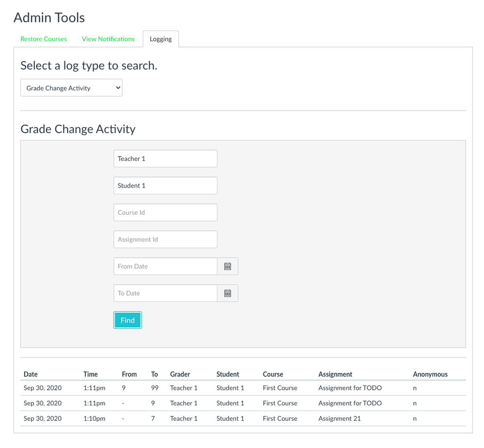Focus the Student 1 input field
The image size is (484, 448).
(165, 186)
